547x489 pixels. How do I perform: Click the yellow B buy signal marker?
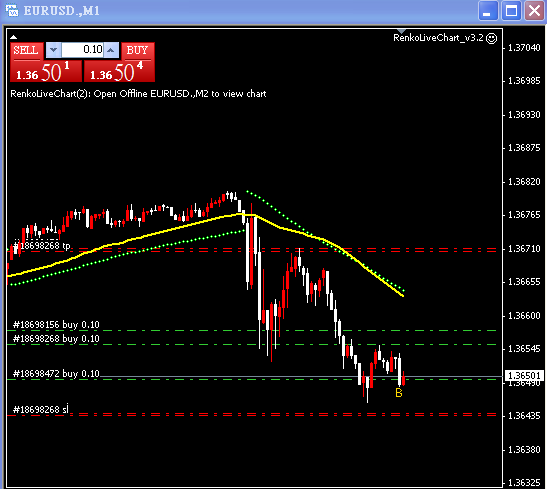pyautogui.click(x=399, y=393)
